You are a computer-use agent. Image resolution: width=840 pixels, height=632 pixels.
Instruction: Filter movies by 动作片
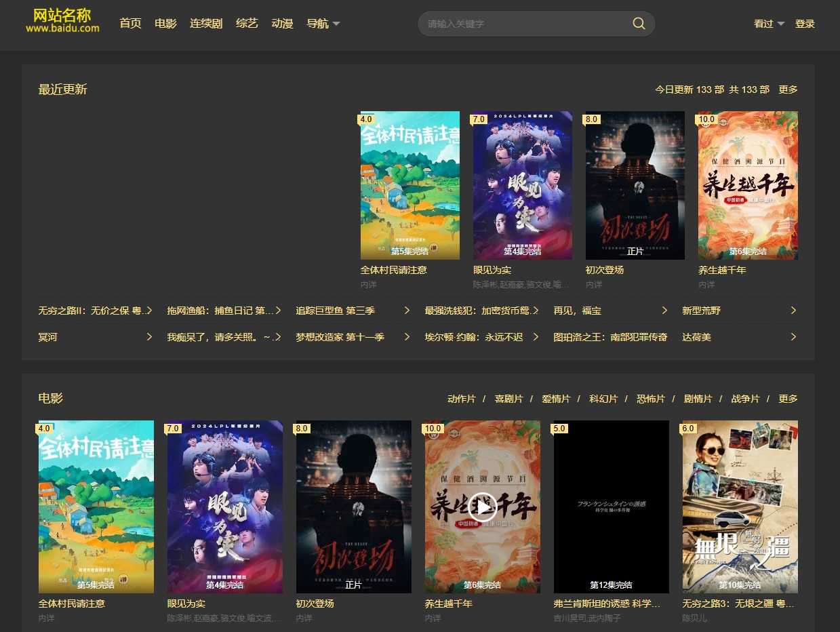point(462,399)
